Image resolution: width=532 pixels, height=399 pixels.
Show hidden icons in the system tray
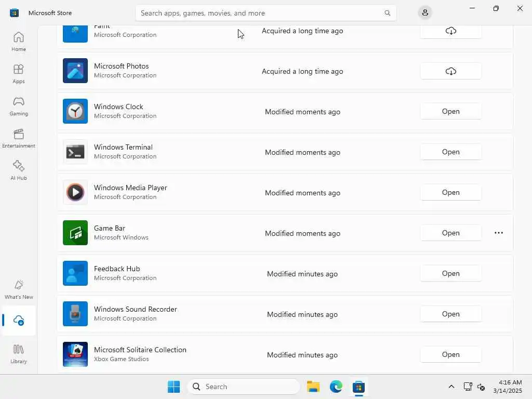point(451,387)
